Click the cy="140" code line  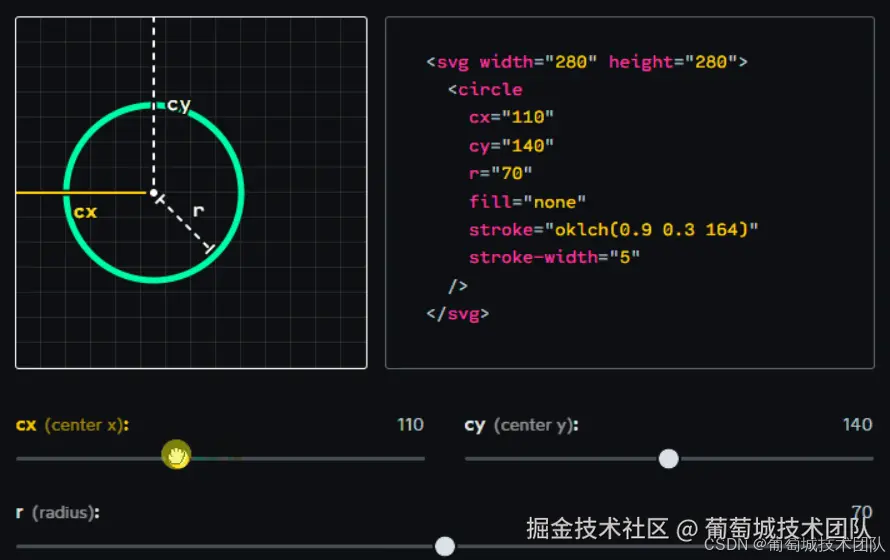coord(511,146)
